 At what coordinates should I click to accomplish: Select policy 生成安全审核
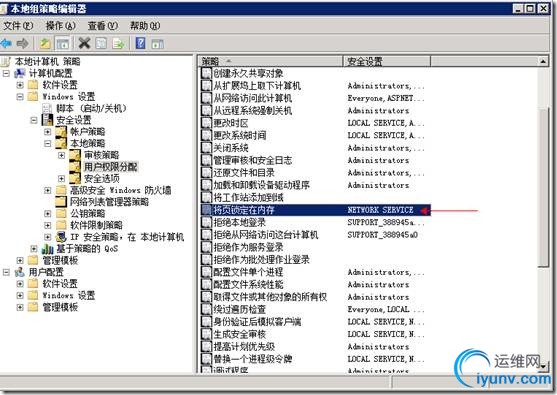click(x=239, y=334)
